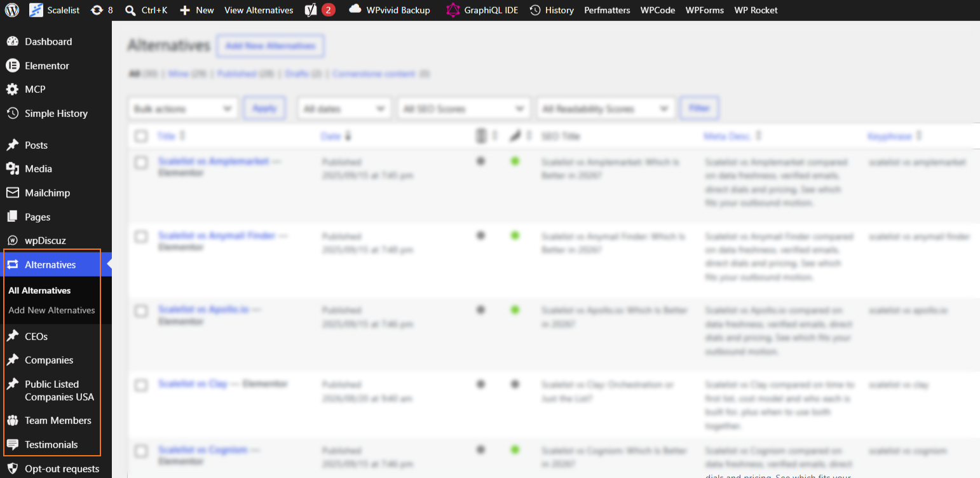Sort the table by Title column

point(172,136)
